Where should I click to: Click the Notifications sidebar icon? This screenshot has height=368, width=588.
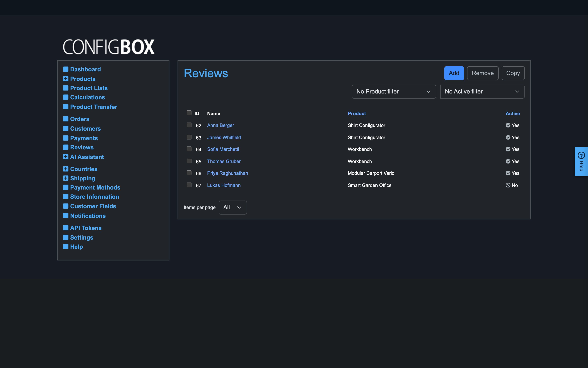click(66, 216)
